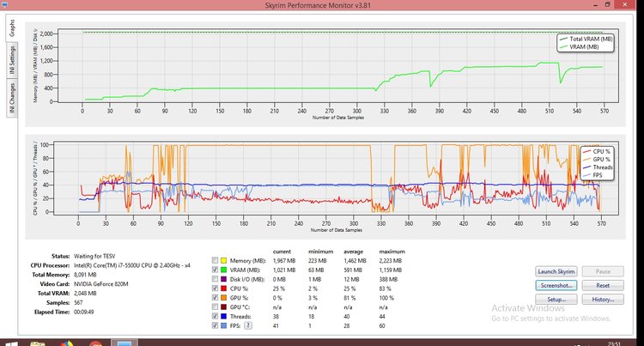Click the '1,159 MB' maximum VRAM value
The height and width of the screenshot is (346, 644).
point(391,270)
